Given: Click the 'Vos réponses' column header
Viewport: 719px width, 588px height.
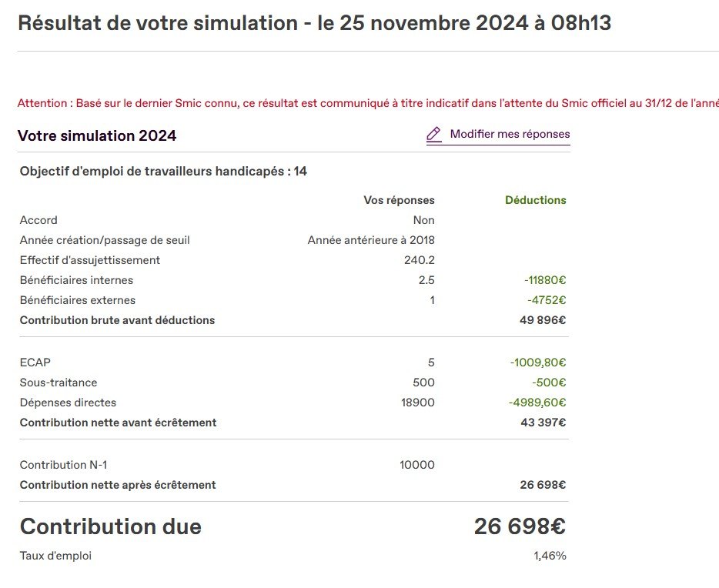Looking at the screenshot, I should pos(399,200).
